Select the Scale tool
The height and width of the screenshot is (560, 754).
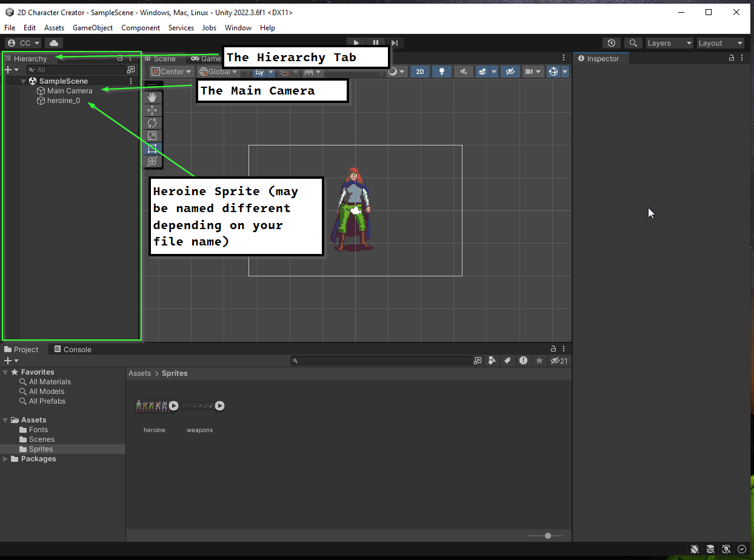coord(152,136)
